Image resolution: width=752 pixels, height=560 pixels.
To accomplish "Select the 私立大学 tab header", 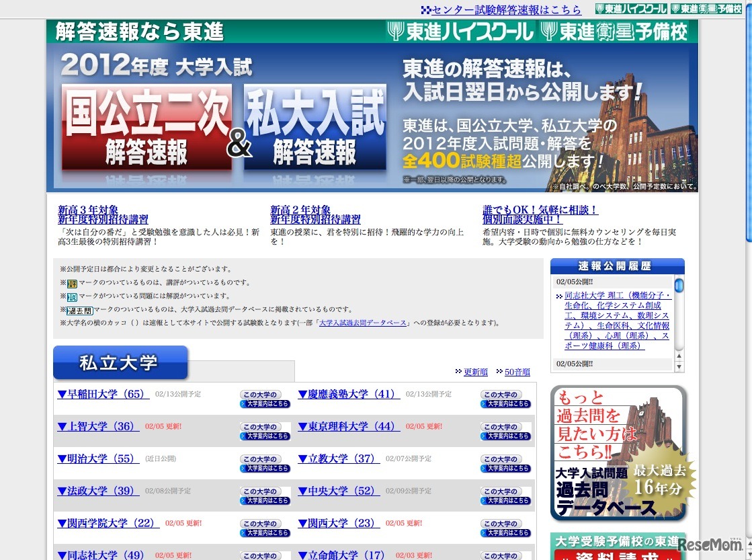I will click(120, 363).
